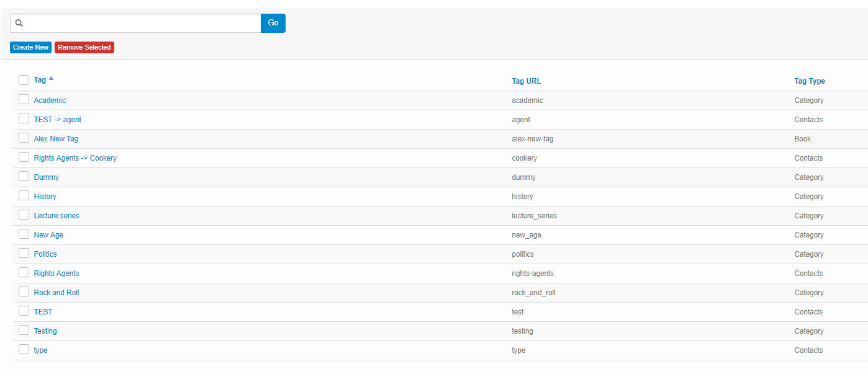The height and width of the screenshot is (387, 868).
Task: Open the Lecture series tag
Action: click(x=57, y=216)
